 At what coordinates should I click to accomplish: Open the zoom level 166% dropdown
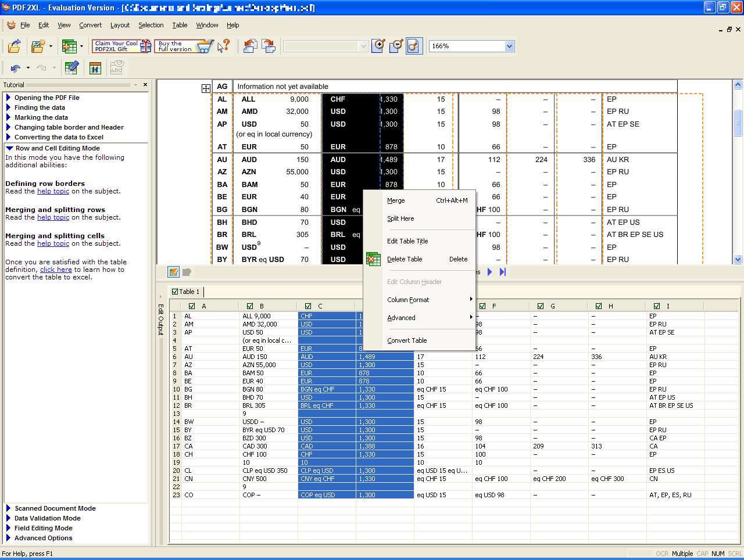coord(509,46)
